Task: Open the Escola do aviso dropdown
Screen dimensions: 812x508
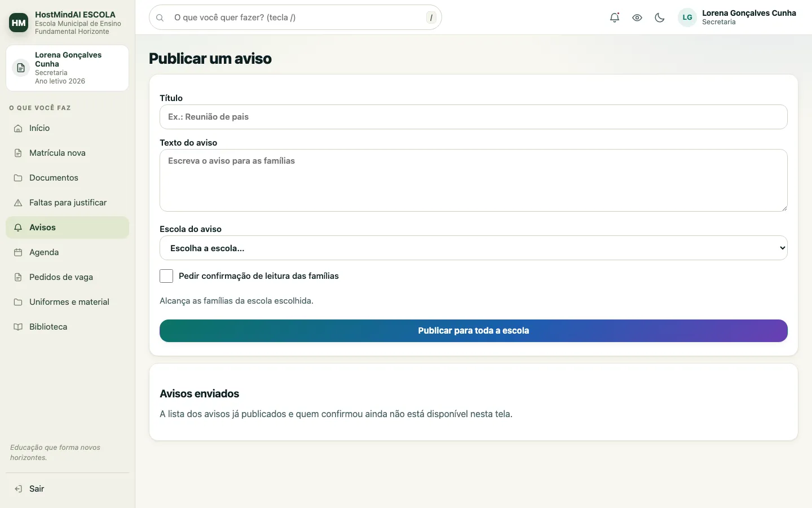Action: (x=474, y=248)
